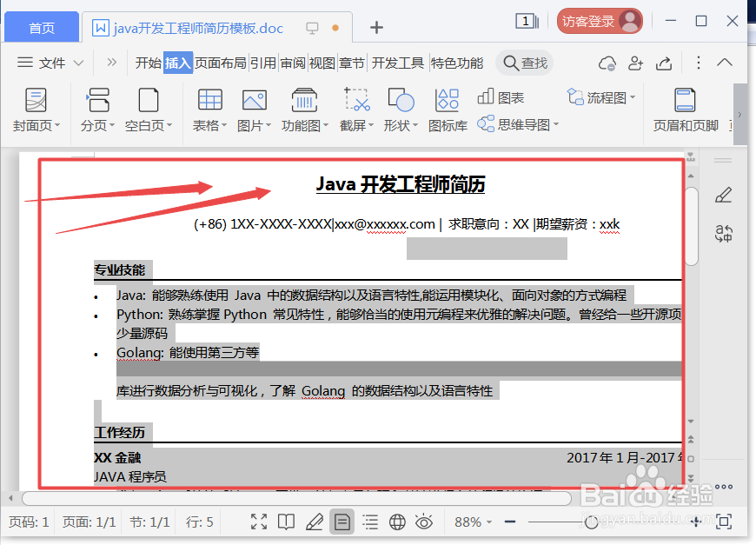Collapse the ribbon with the caret

coord(724,63)
